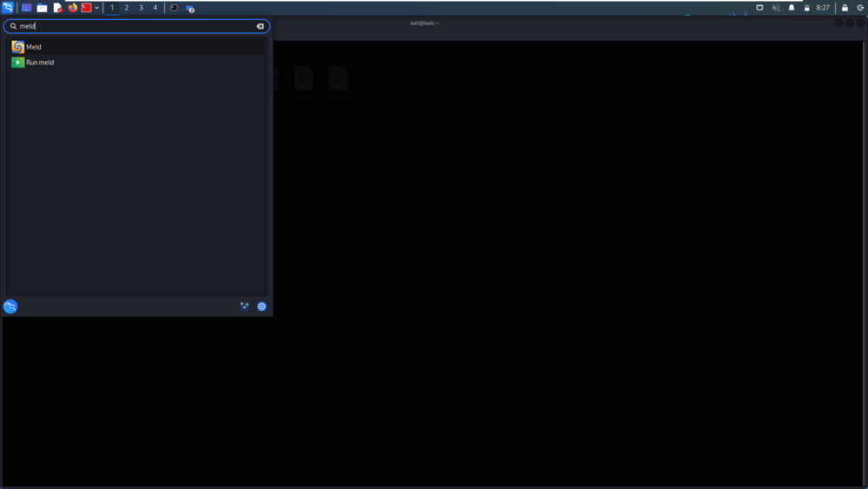Switch to workspace 4

[x=155, y=8]
